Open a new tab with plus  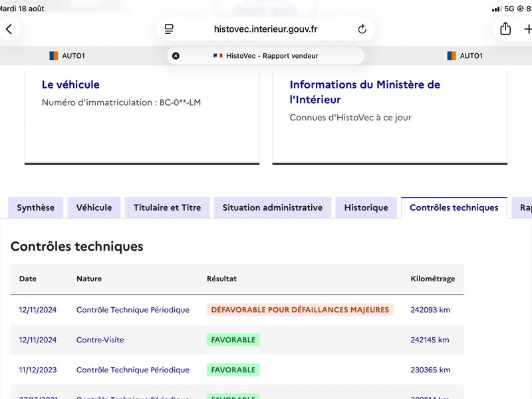coord(527,29)
